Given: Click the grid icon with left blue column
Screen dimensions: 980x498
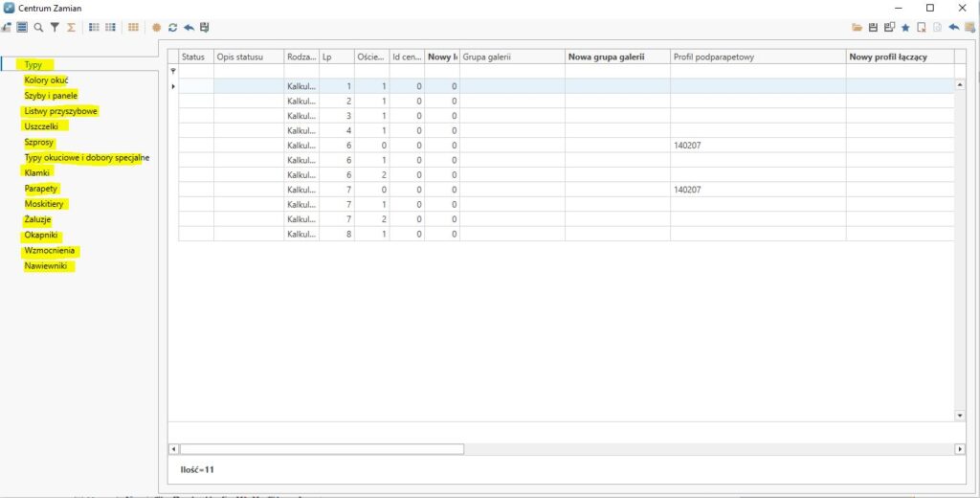Looking at the screenshot, I should tap(95, 28).
